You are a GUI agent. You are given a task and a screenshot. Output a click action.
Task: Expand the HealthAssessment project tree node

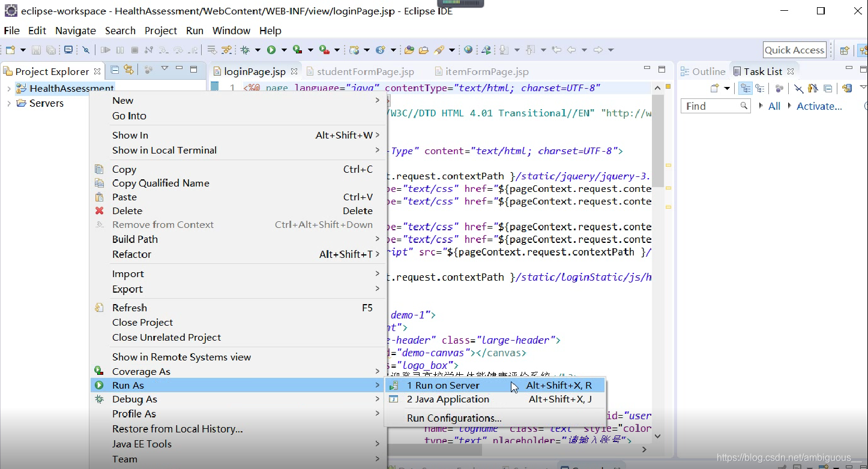coord(8,88)
